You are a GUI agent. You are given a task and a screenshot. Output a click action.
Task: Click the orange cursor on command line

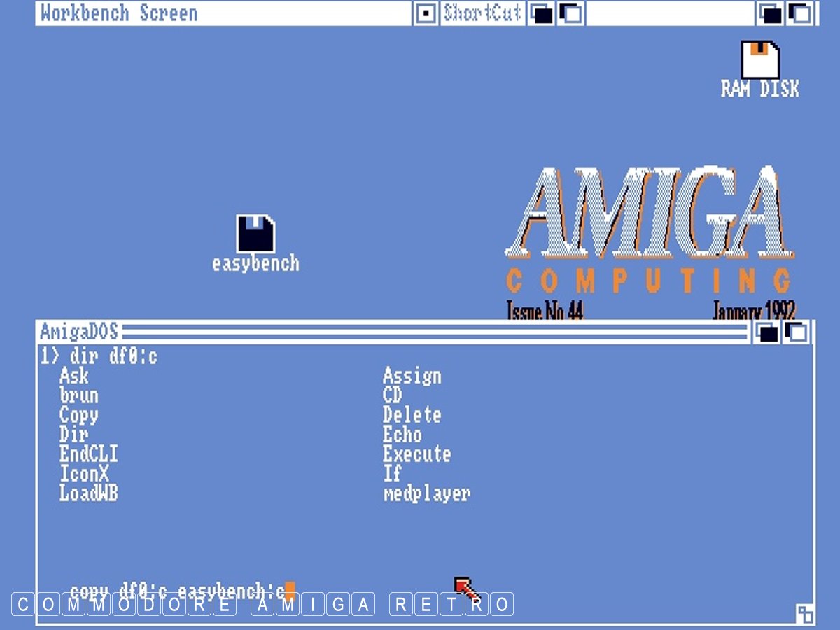[290, 590]
